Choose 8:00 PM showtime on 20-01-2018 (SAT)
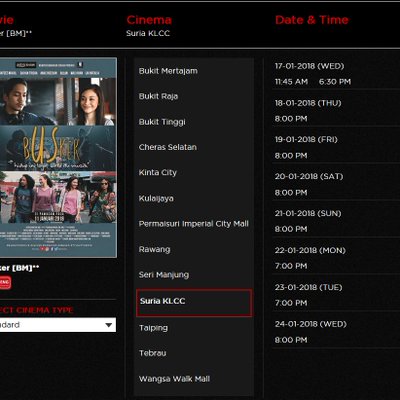Viewport: 400px width, 400px height. 291,193
